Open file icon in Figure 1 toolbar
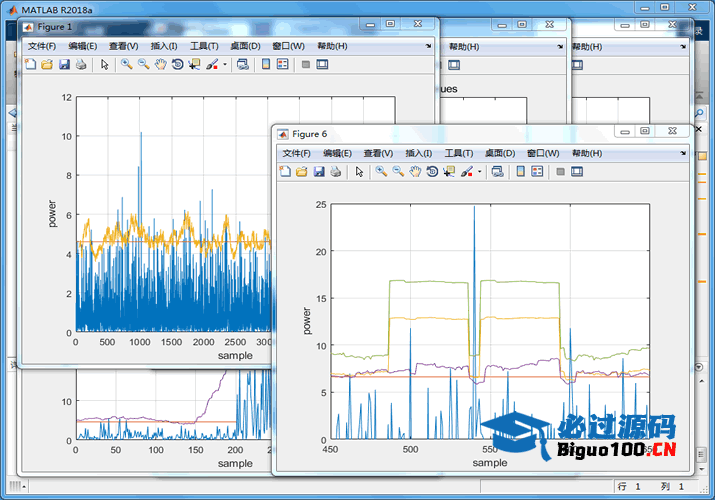Image resolution: width=715 pixels, height=500 pixels. 47,64
